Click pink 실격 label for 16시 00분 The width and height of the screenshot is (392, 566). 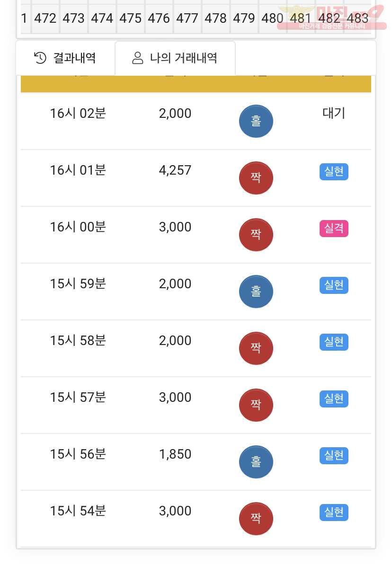(334, 228)
